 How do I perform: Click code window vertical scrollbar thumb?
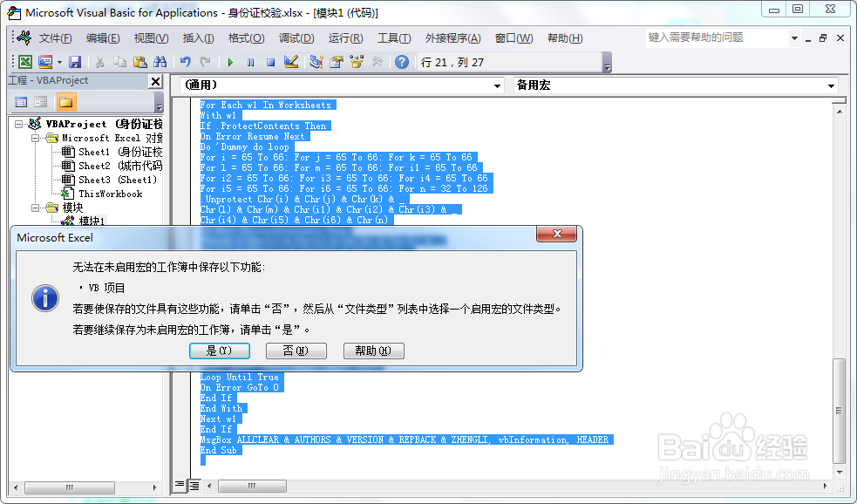[x=839, y=411]
